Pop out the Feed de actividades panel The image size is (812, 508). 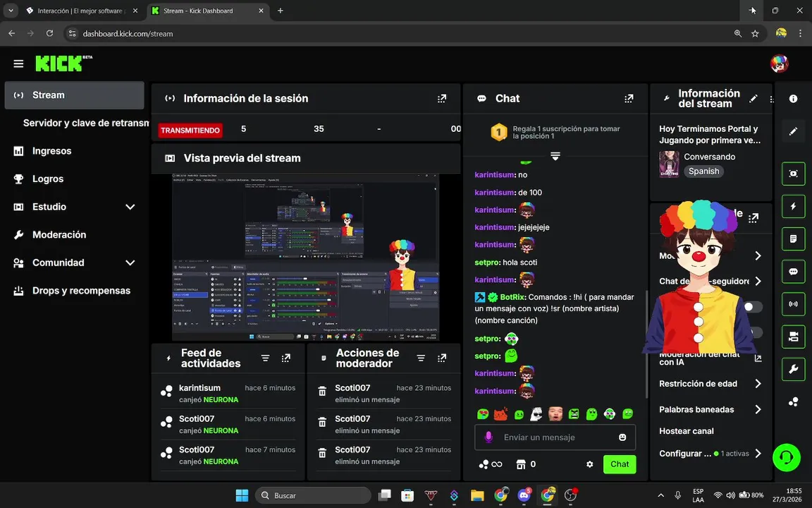286,358
